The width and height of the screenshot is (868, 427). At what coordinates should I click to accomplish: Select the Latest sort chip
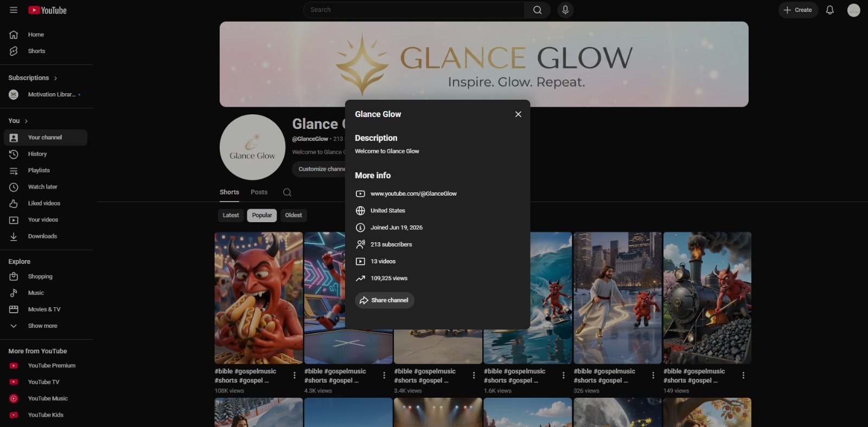231,215
